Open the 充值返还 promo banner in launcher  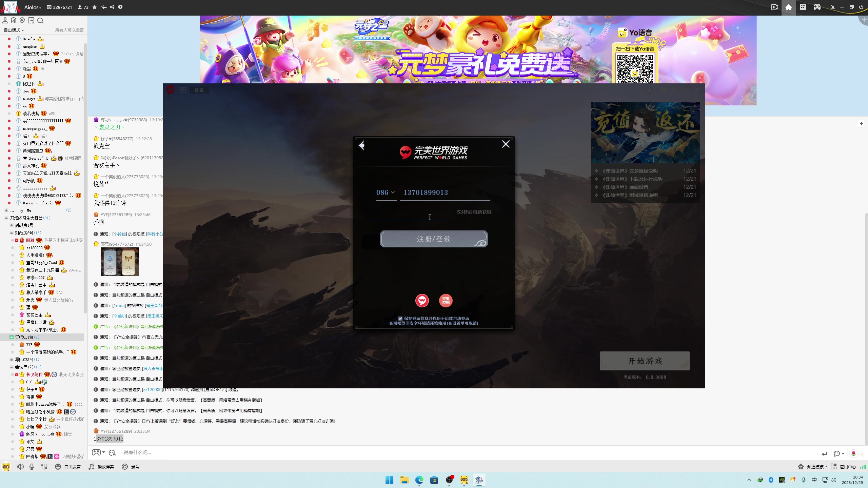coord(645,133)
